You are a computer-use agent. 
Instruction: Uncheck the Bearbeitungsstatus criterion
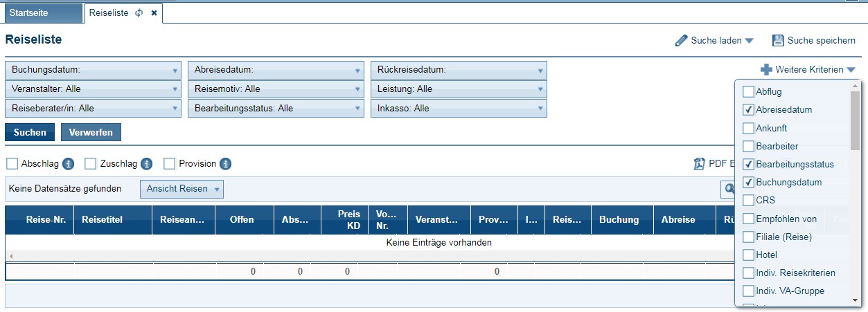(x=748, y=165)
